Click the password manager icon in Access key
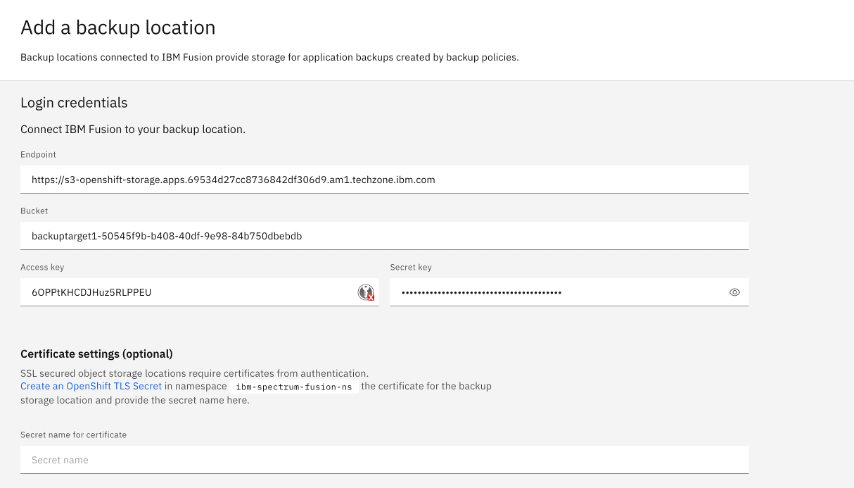 (366, 292)
